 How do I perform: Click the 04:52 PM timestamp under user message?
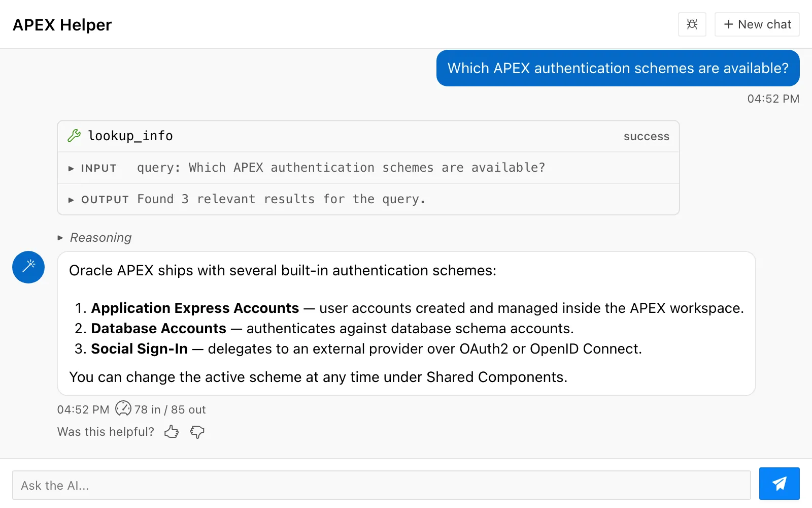[x=773, y=99]
